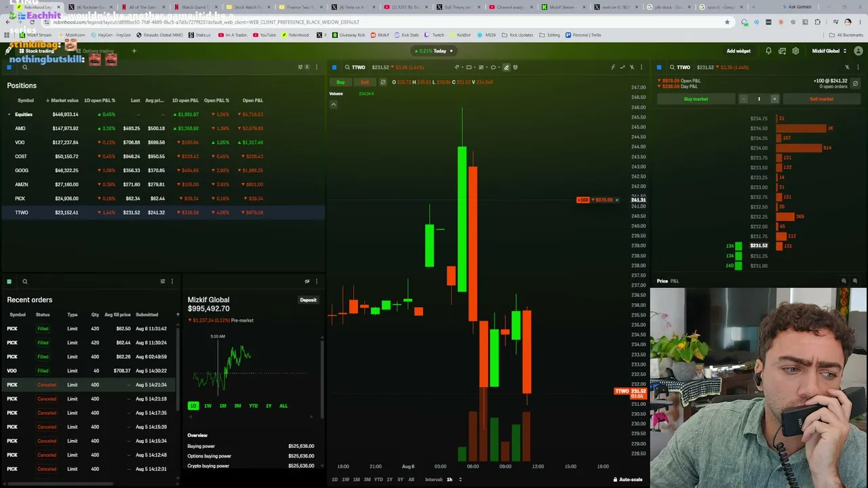Reload the browser page
Viewport: 868px width, 488px height.
[32, 22]
